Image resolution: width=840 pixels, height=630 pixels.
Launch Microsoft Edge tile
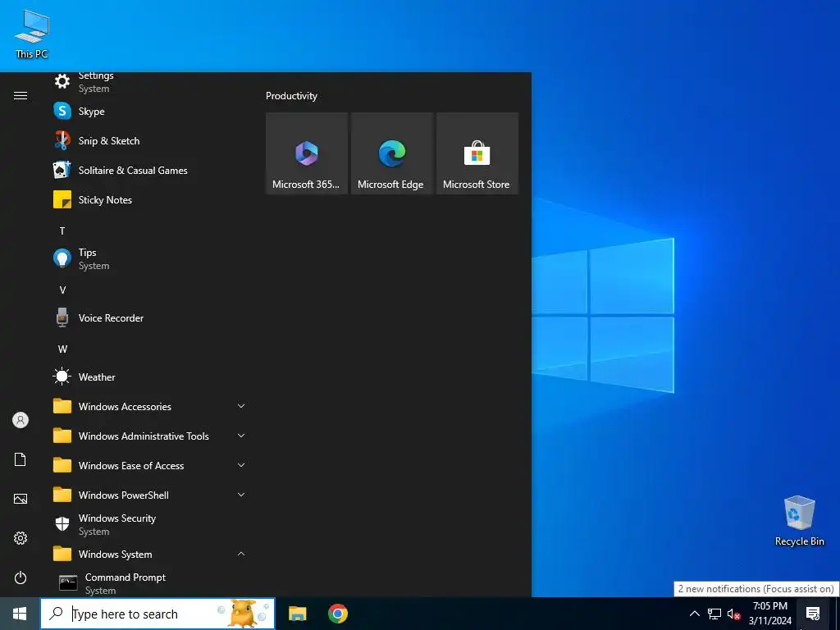coord(391,153)
